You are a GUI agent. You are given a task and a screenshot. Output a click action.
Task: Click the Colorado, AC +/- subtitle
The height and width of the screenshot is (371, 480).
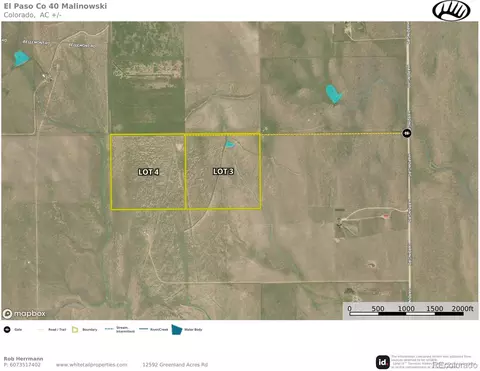tap(33, 15)
